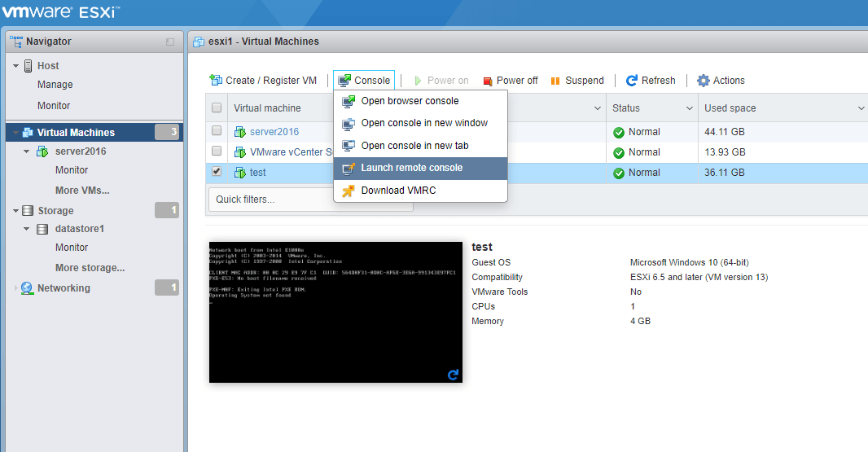Click the Actions button
The height and width of the screenshot is (452, 868).
pos(721,81)
